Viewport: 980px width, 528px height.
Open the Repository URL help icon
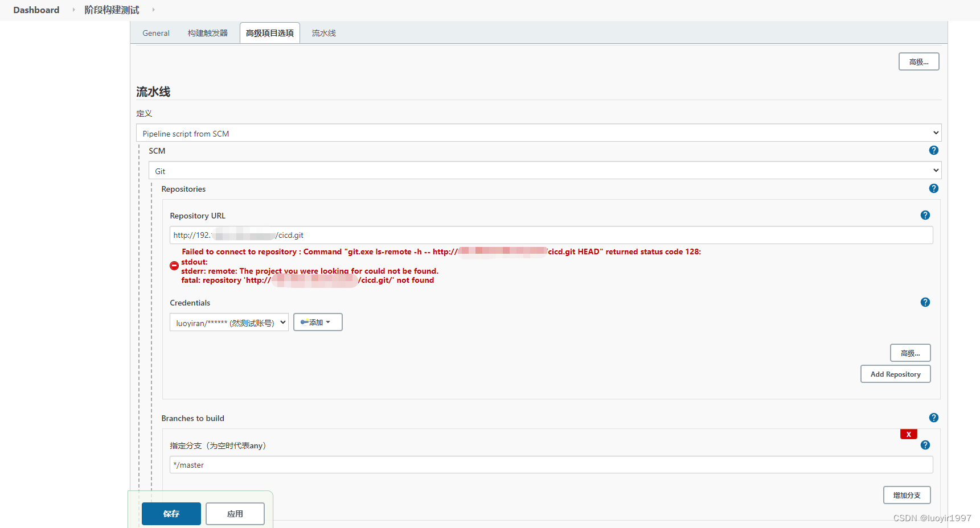925,215
